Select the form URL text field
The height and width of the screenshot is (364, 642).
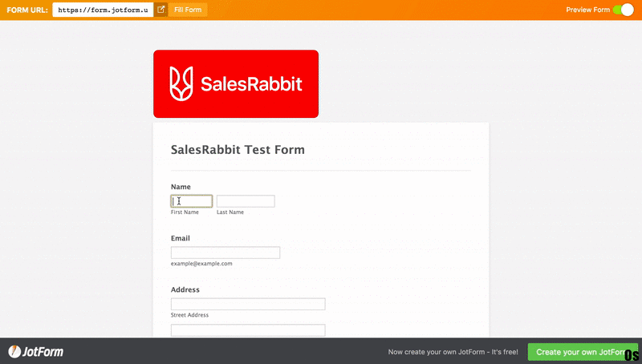[x=103, y=10]
